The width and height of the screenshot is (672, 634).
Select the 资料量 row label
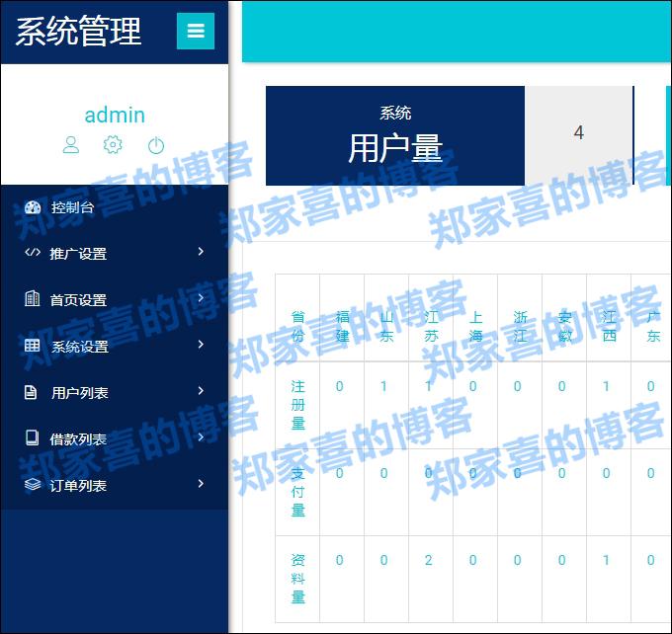297,579
